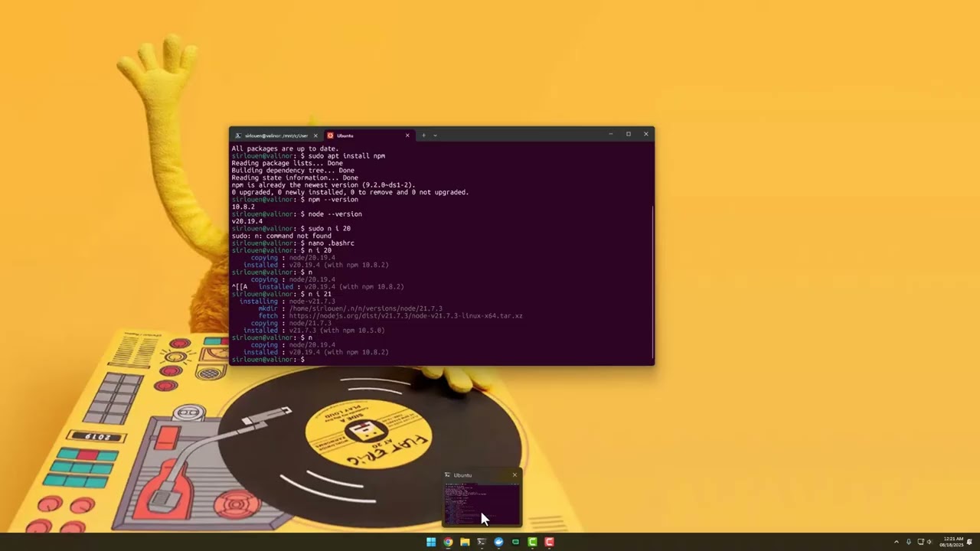Close the sirlouen@valinor tab
This screenshot has height=551, width=980.
[x=315, y=135]
